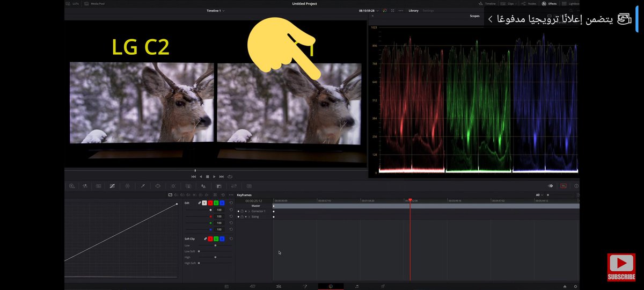Screen dimensions: 644x290
Task: Open the Color Warper palette icon
Action: [x=128, y=186]
